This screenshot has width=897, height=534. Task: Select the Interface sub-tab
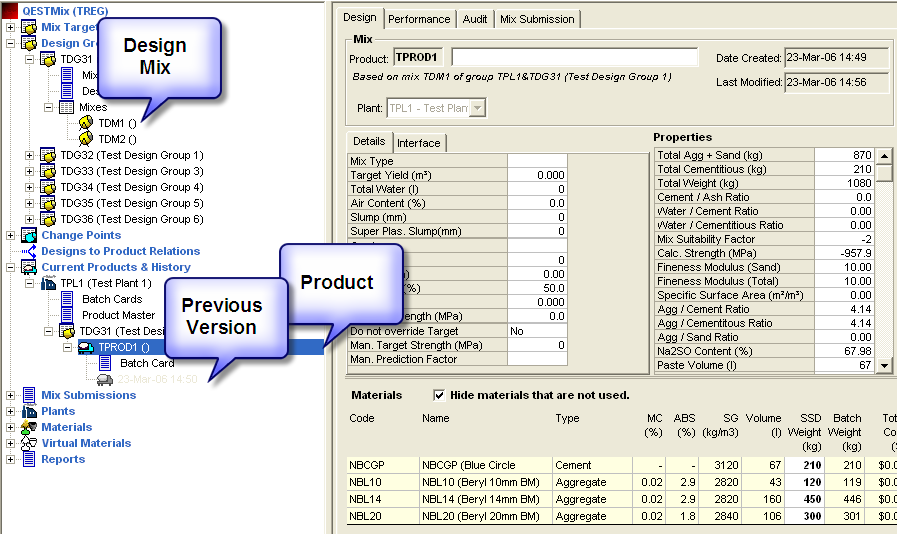click(418, 143)
